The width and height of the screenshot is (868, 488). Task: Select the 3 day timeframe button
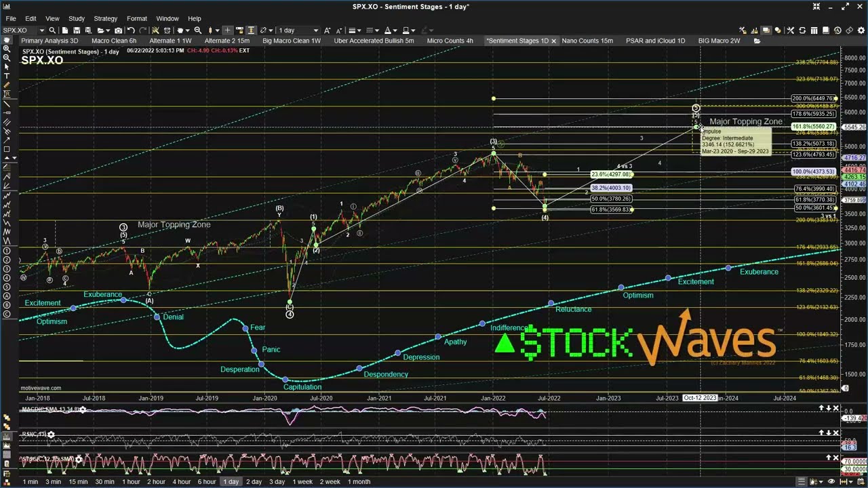tap(277, 481)
